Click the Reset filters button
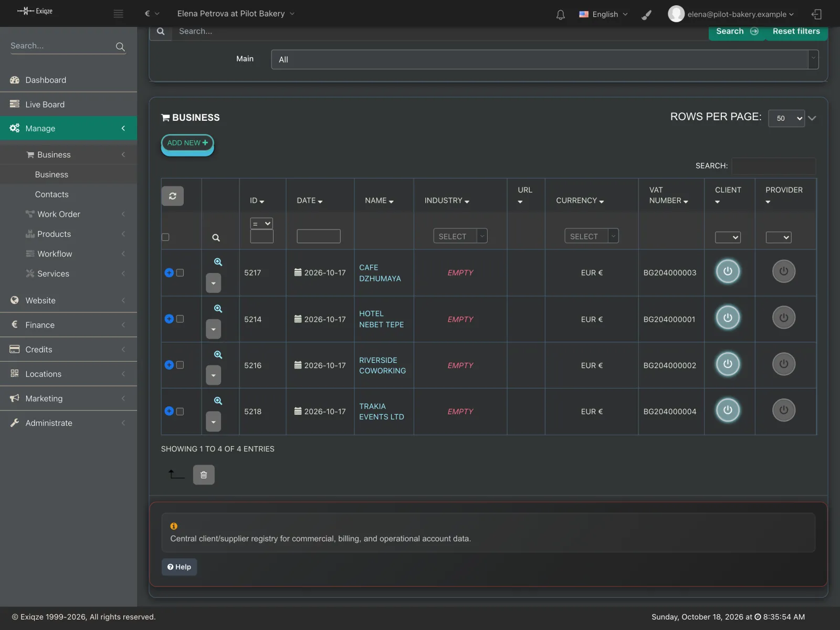This screenshot has width=840, height=630. pyautogui.click(x=796, y=31)
